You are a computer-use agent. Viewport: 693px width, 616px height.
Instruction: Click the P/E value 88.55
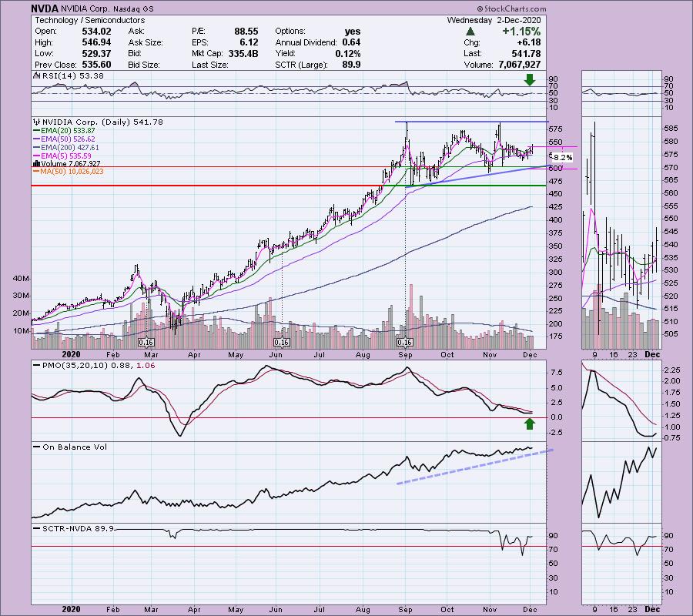pyautogui.click(x=246, y=32)
